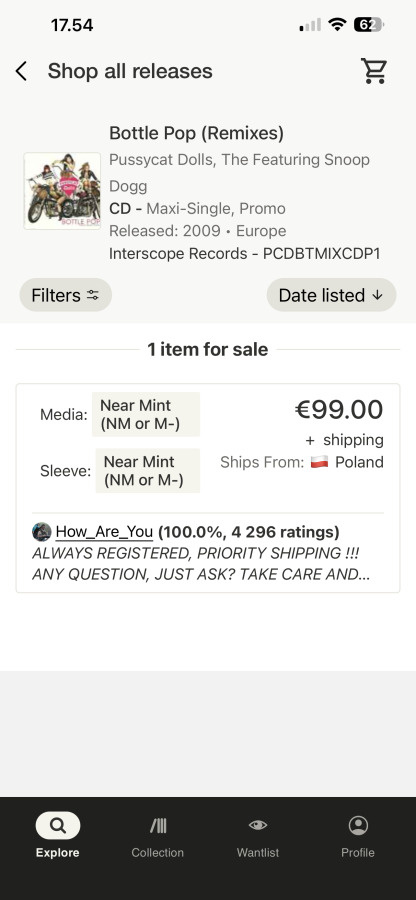416x900 pixels.
Task: Switch to the Collection tab
Action: (x=158, y=835)
